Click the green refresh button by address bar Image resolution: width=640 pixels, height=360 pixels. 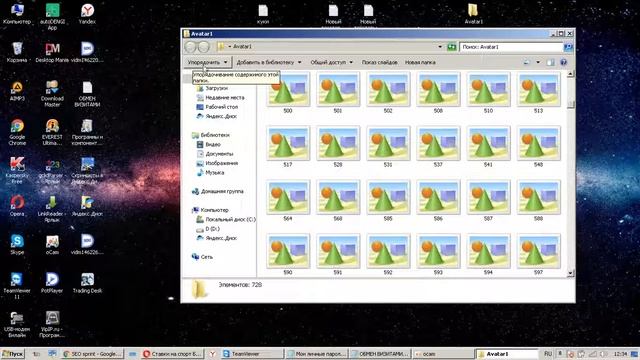tap(451, 47)
